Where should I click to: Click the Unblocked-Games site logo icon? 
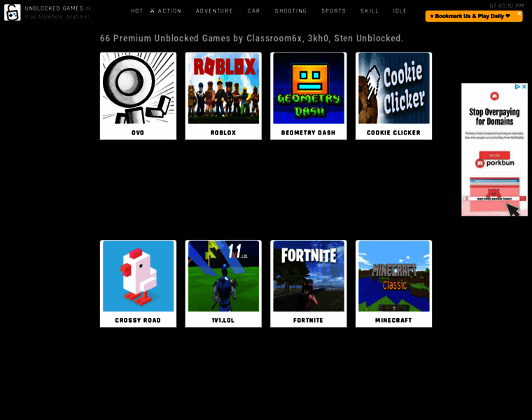(12, 12)
